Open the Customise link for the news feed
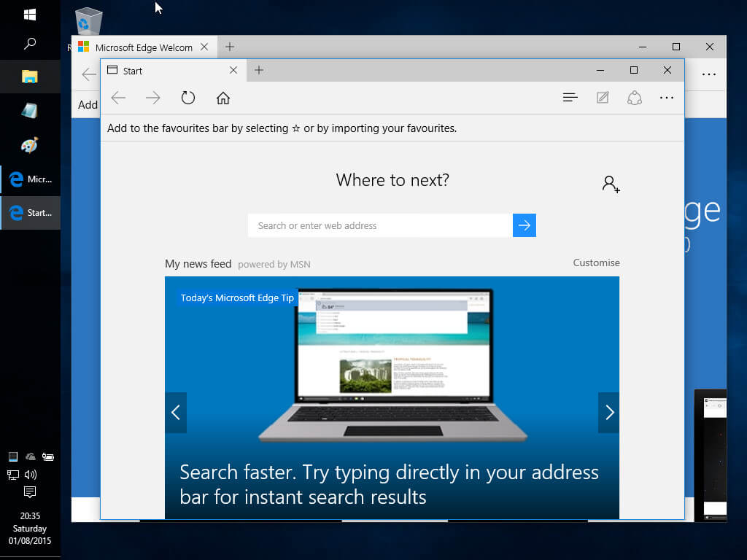 596,262
